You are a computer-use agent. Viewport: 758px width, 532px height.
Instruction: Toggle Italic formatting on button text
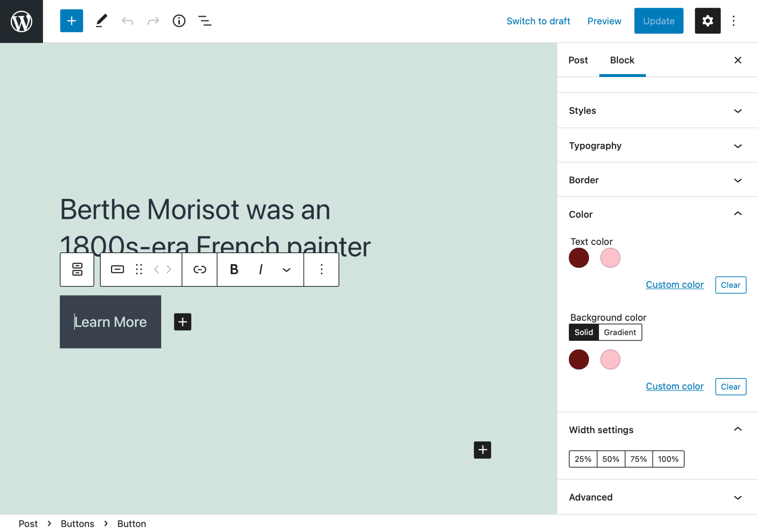[x=260, y=269]
